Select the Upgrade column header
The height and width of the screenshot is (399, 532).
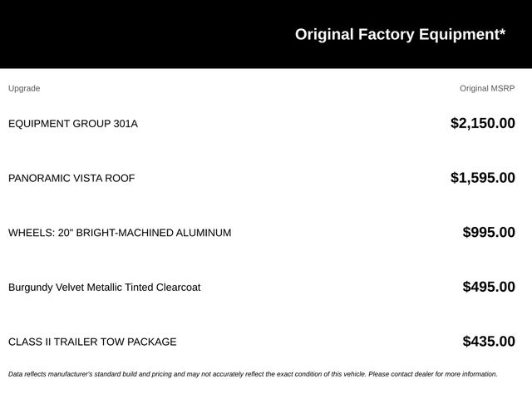pyautogui.click(x=24, y=89)
